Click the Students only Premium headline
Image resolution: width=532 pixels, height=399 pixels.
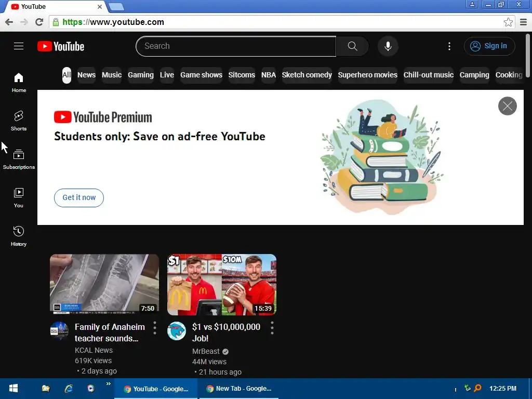pyautogui.click(x=159, y=137)
